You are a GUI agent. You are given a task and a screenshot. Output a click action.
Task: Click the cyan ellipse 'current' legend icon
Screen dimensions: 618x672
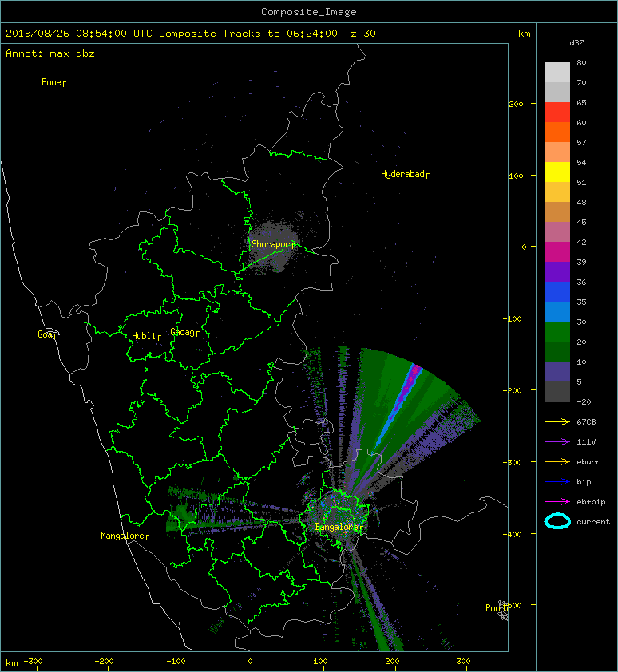tap(557, 521)
